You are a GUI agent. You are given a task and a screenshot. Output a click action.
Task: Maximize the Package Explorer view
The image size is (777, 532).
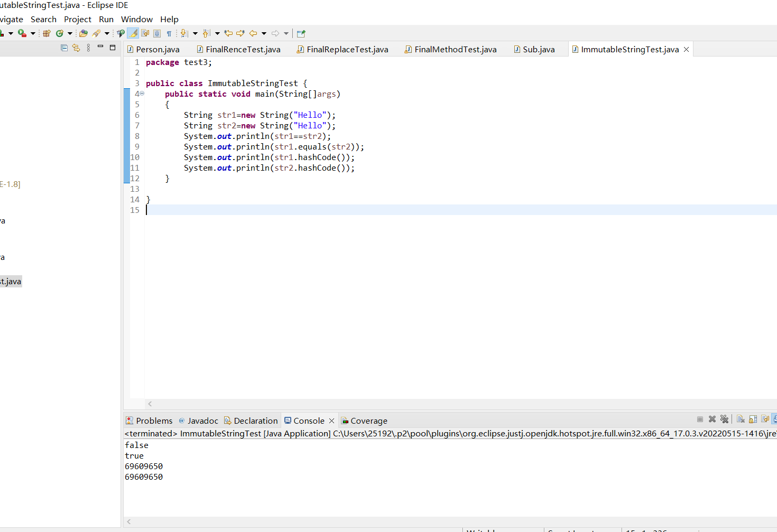pos(112,48)
